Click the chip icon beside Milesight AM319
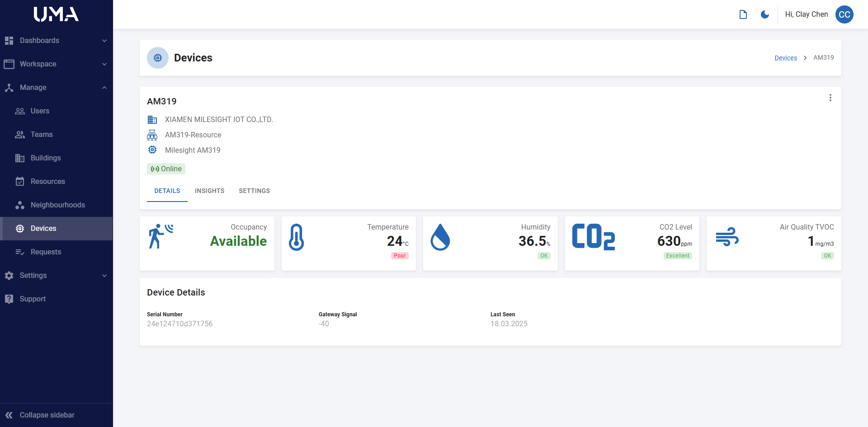868x427 pixels. (152, 150)
